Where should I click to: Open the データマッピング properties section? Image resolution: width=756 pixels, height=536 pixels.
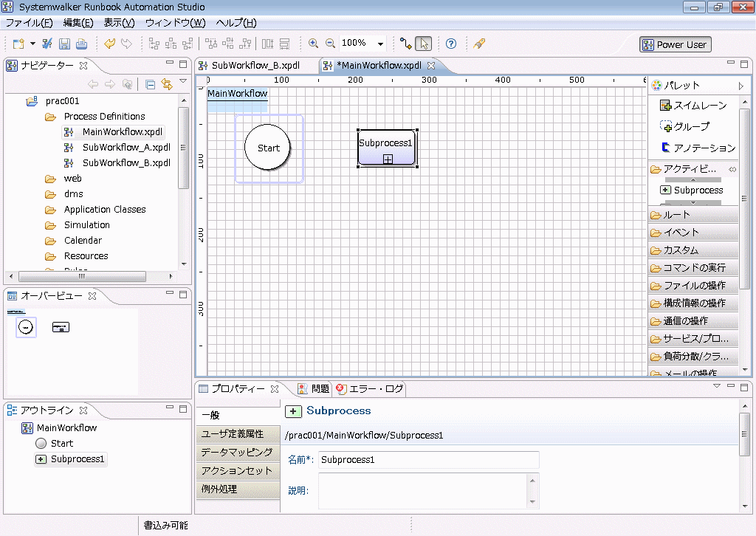point(238,452)
